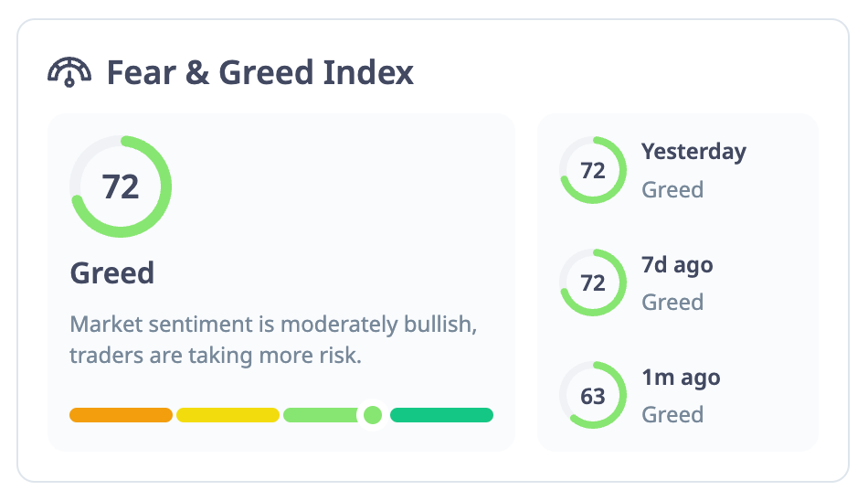Click the Greed text under 7d ago
Screen dimensions: 868x501
[x=672, y=303]
